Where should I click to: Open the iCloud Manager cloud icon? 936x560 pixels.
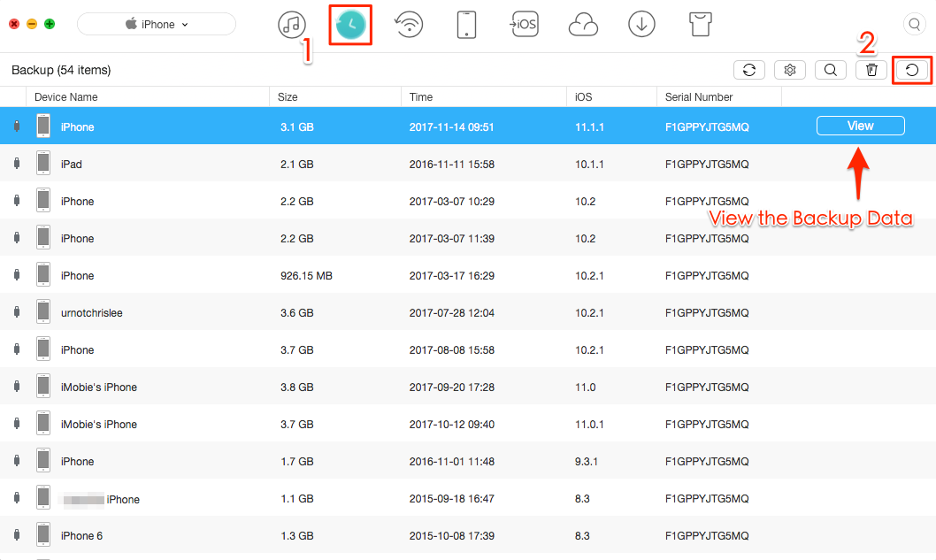click(x=583, y=25)
